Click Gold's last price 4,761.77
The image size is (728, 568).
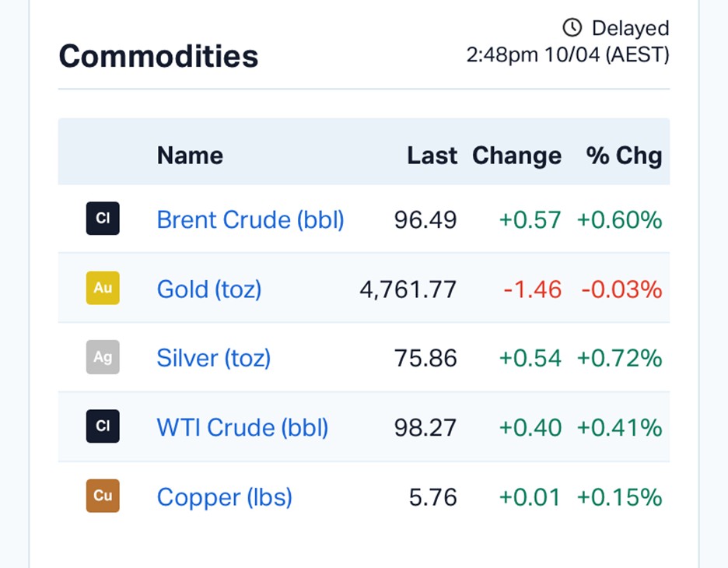pos(408,289)
